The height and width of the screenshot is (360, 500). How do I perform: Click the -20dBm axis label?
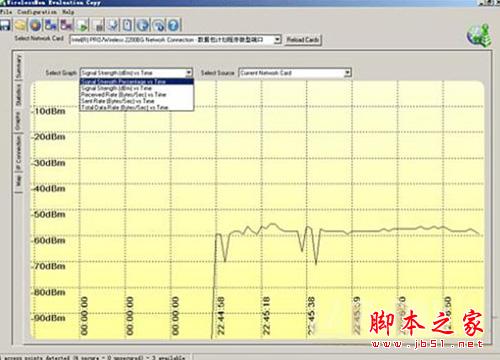(x=49, y=137)
